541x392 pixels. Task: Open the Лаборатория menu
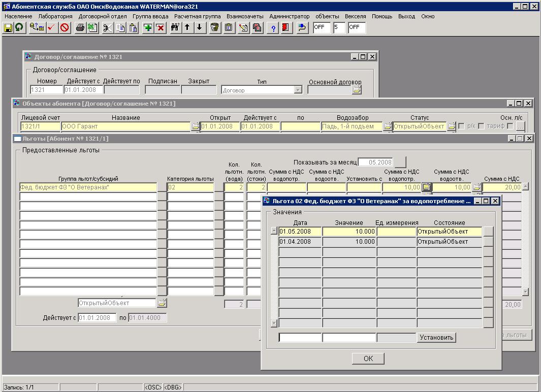click(55, 16)
